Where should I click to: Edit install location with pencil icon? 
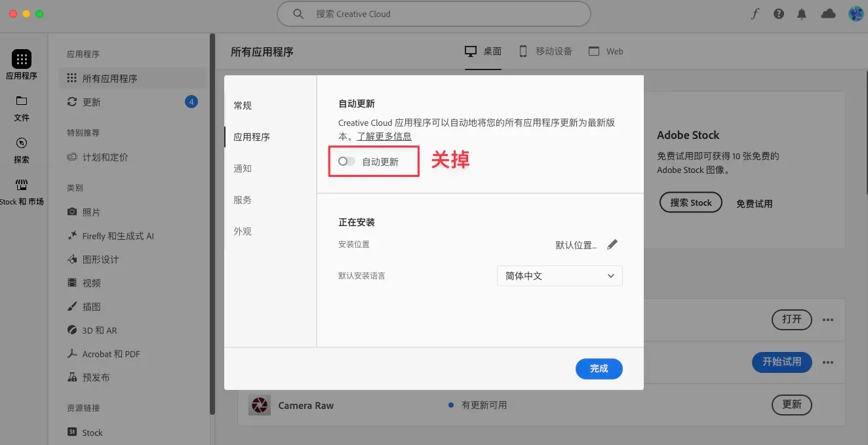pyautogui.click(x=612, y=244)
